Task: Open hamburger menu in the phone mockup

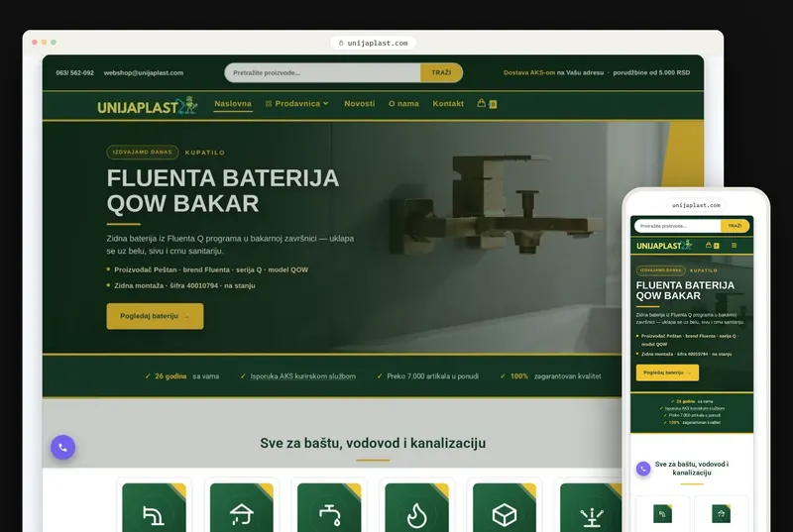Action: (x=734, y=246)
